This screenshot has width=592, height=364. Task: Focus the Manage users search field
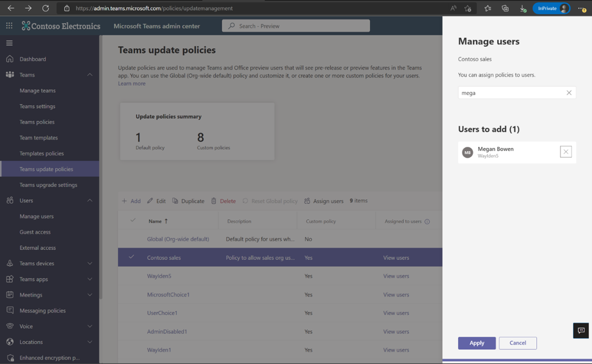[x=510, y=93]
